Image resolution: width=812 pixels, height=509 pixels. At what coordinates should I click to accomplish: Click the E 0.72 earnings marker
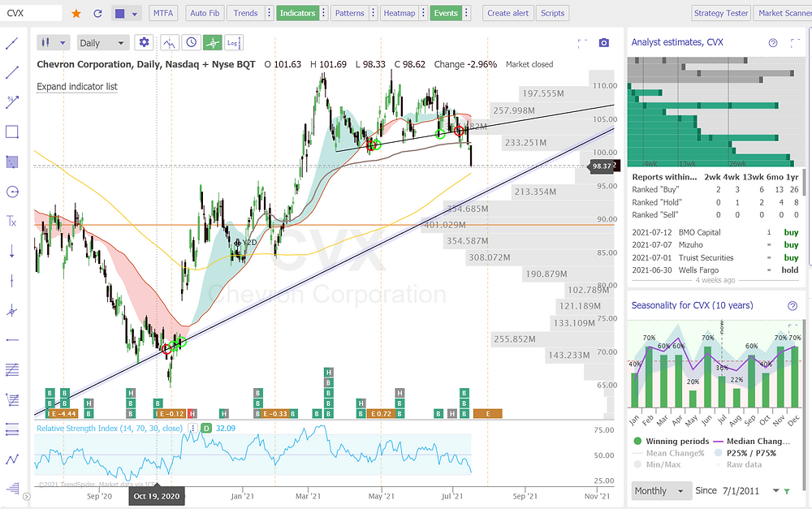pyautogui.click(x=381, y=414)
